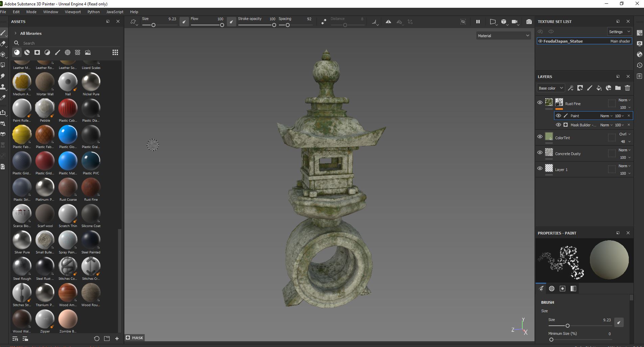Select the Rust Coarse material thumbnail
Image resolution: width=644 pixels, height=347 pixels.
tap(68, 188)
